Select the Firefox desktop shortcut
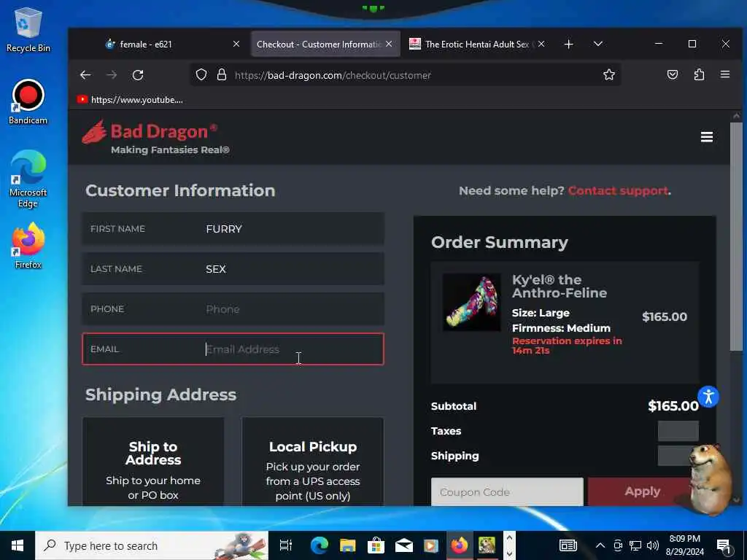The height and width of the screenshot is (560, 747). (28, 246)
